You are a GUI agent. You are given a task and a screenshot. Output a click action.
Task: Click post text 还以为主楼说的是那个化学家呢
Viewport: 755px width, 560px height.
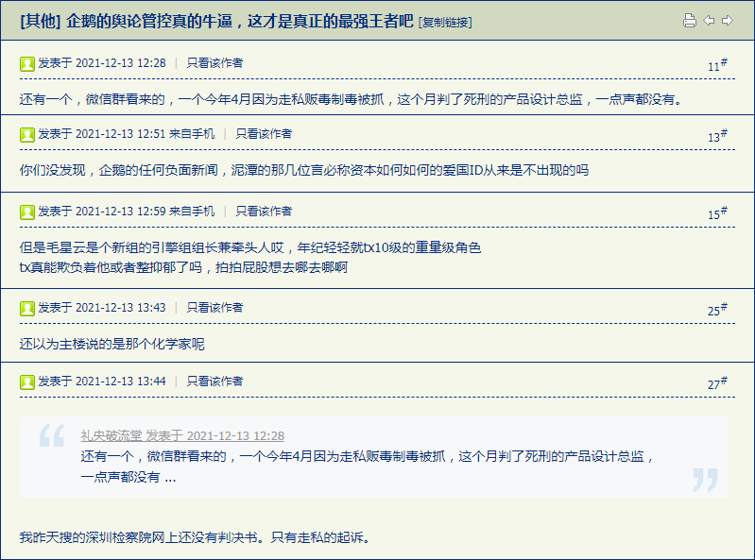coord(112,344)
